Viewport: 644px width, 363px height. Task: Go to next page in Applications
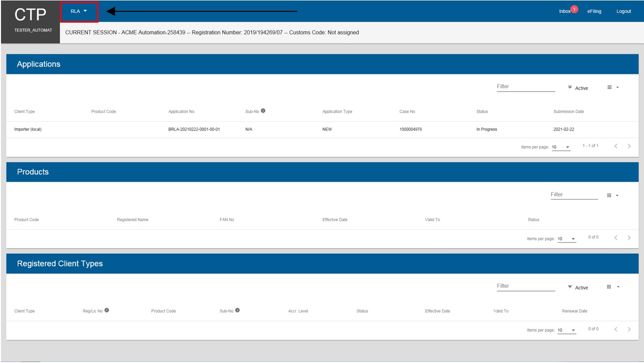click(629, 146)
